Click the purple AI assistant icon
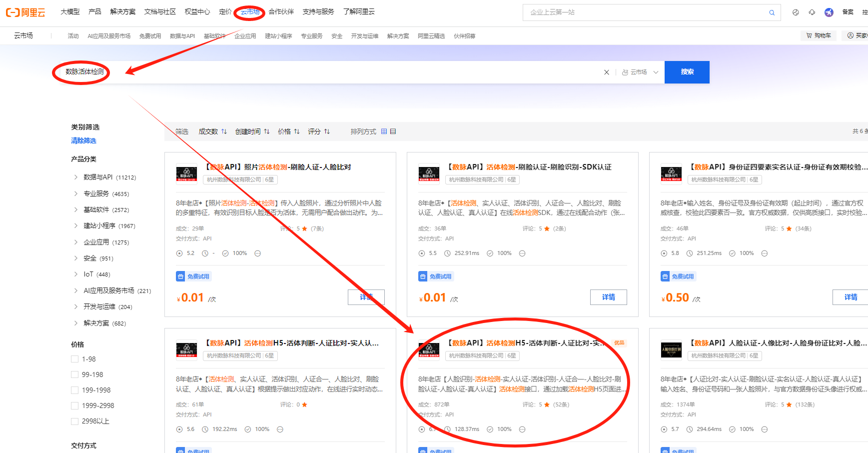This screenshot has height=453, width=868. tap(829, 12)
